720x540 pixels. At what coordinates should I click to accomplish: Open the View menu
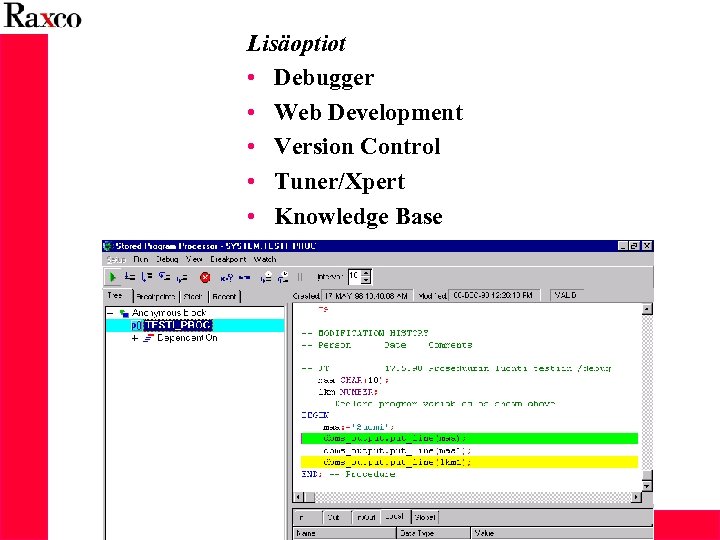coord(194,259)
